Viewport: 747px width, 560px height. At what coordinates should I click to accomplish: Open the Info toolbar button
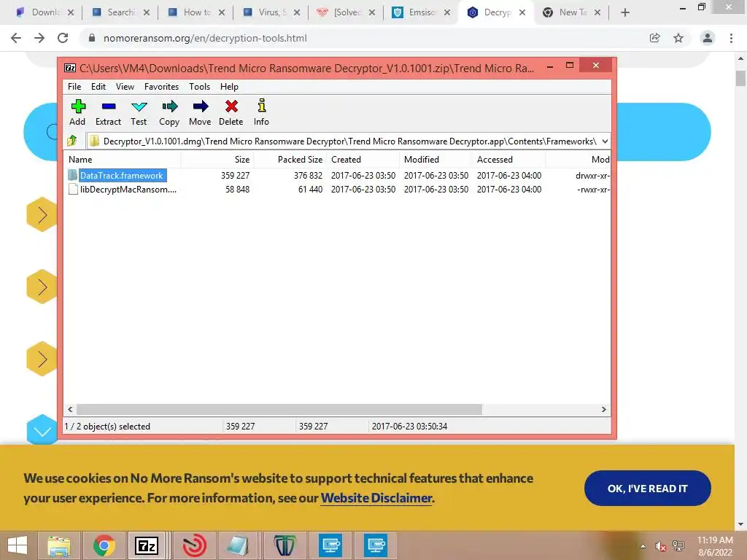tap(261, 112)
